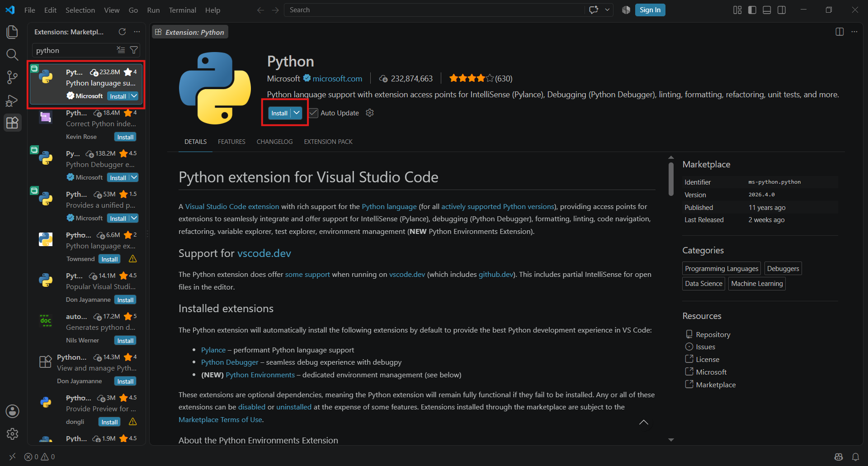The image size is (868, 466).
Task: Open the extension filter funnel
Action: pos(134,50)
